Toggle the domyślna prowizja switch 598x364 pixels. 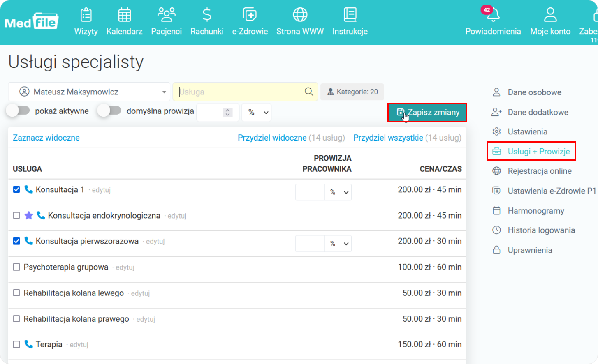pos(109,111)
